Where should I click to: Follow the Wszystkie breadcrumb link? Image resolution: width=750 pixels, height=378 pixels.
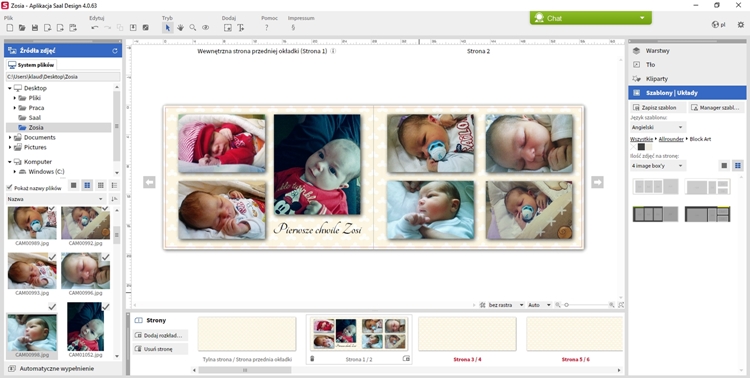tap(641, 139)
